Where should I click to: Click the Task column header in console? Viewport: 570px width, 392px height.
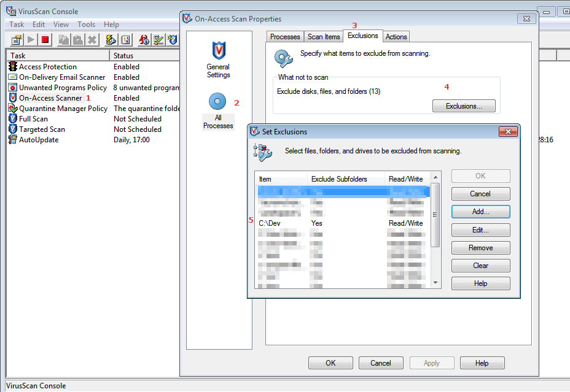coord(58,56)
